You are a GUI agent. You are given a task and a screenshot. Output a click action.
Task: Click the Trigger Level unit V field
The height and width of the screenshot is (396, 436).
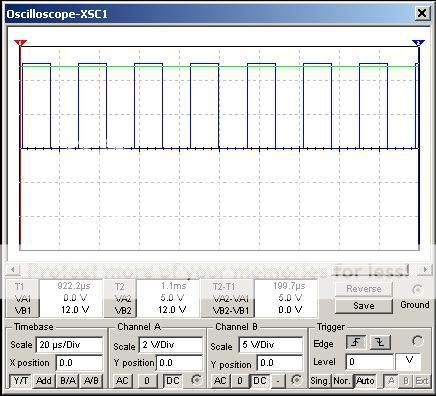[x=408, y=362]
